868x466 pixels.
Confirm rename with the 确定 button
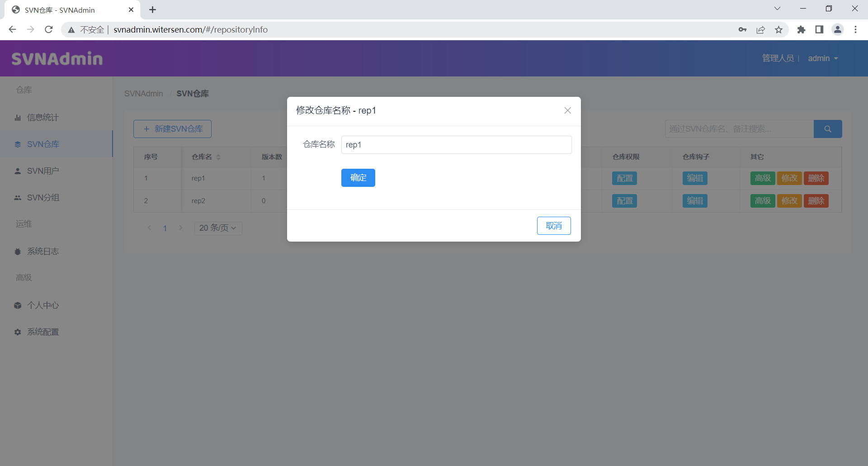tap(358, 178)
